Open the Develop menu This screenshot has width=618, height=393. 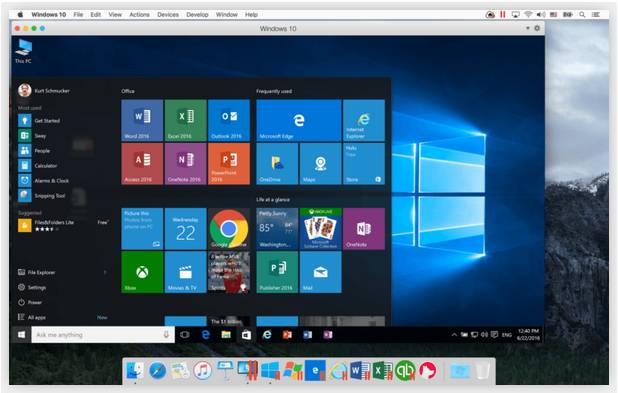point(197,15)
